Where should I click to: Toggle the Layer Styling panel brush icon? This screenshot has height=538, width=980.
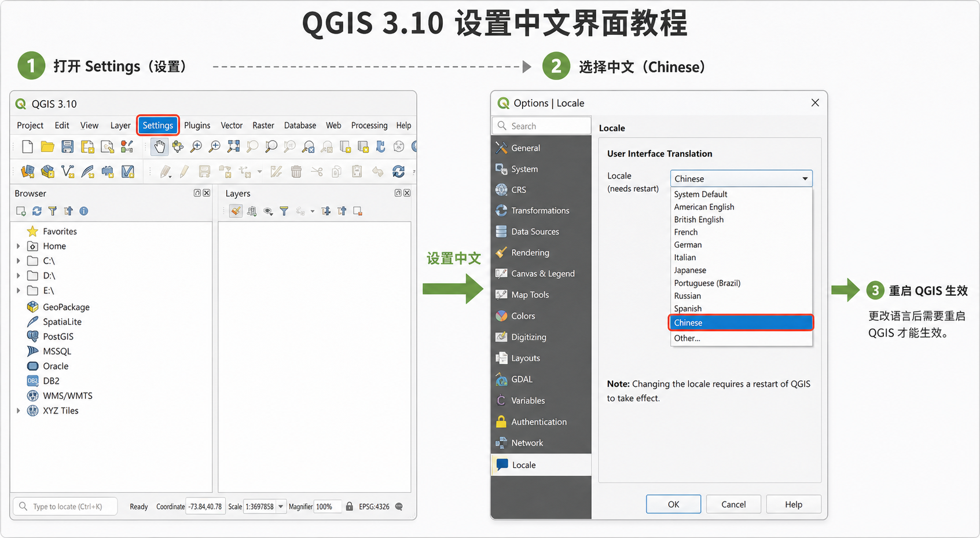click(x=236, y=211)
